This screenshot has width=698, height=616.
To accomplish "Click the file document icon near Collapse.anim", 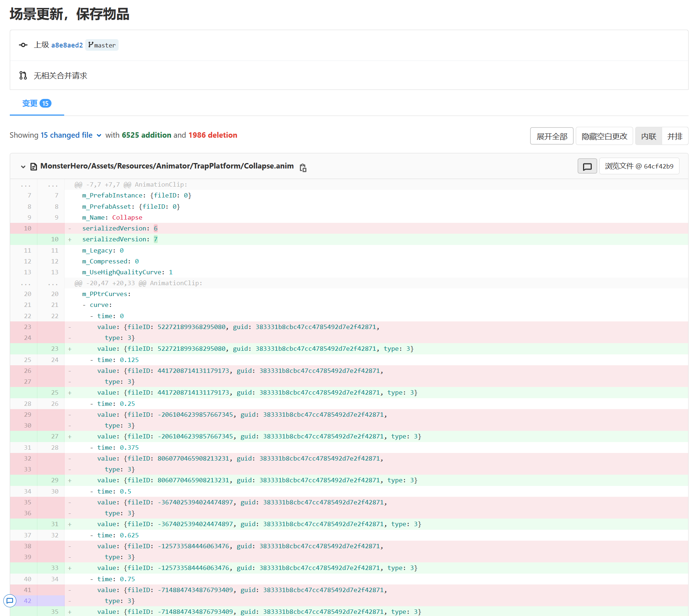I will pos(34,167).
